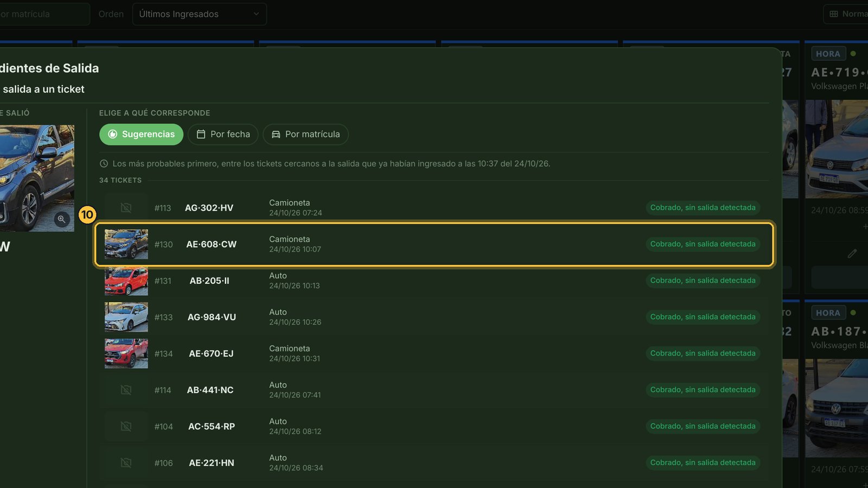Image resolution: width=868 pixels, height=488 pixels.
Task: Click the Normal view button in background
Action: click(846, 14)
